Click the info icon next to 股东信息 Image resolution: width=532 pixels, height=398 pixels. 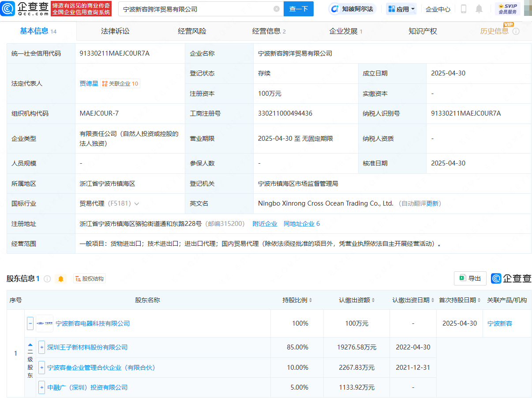tap(47, 279)
